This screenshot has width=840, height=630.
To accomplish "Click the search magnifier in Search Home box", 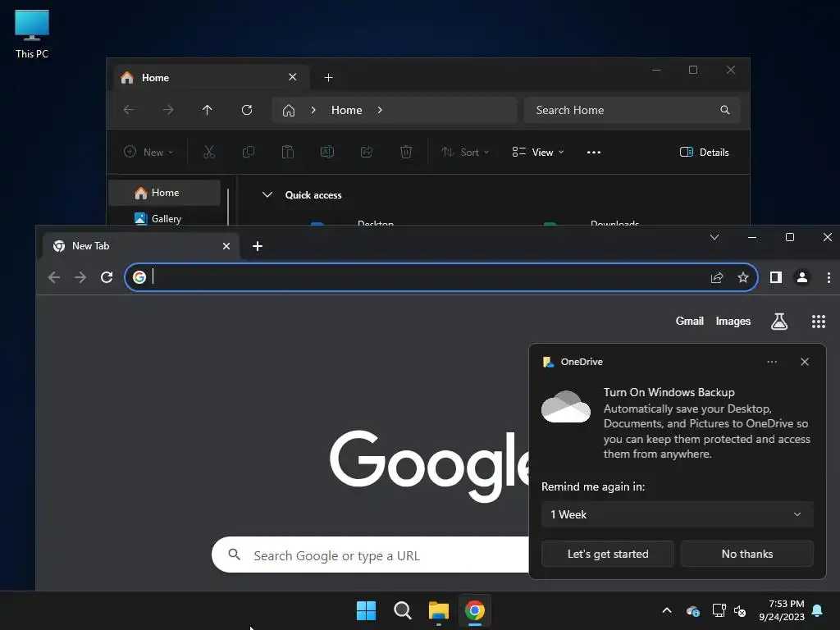I will click(x=725, y=110).
